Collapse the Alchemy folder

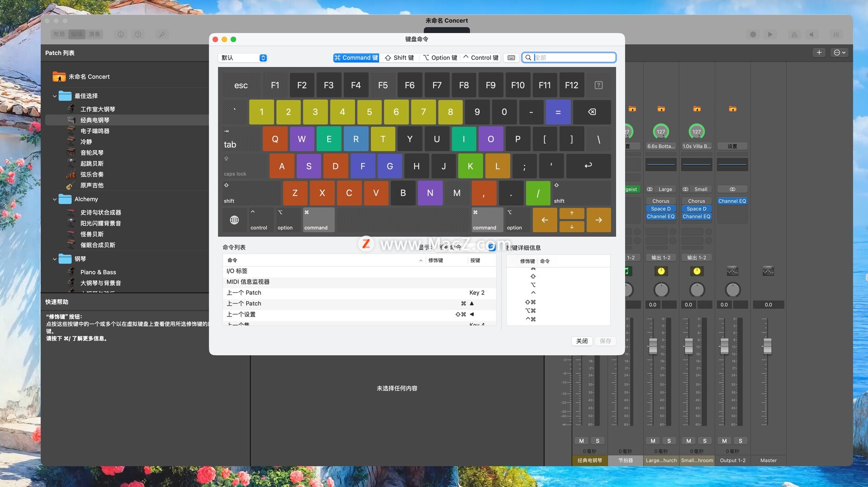tap(55, 199)
